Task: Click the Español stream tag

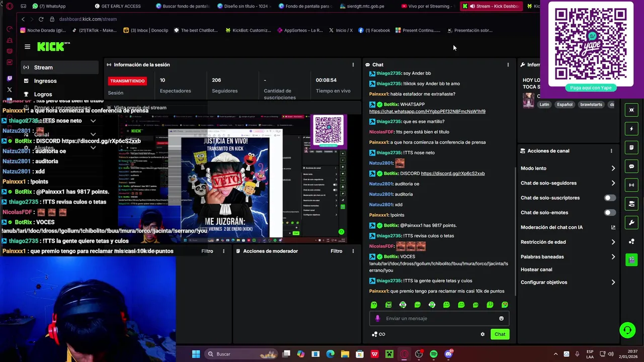Action: click(x=565, y=105)
